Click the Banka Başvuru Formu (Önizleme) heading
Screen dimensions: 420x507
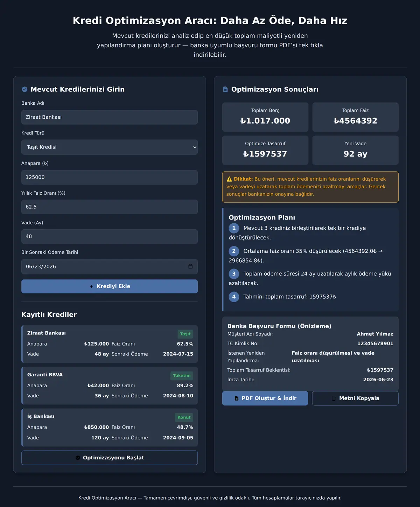coord(279,326)
